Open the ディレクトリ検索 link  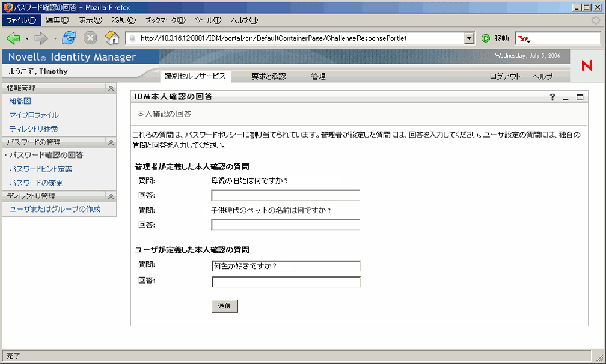click(34, 129)
